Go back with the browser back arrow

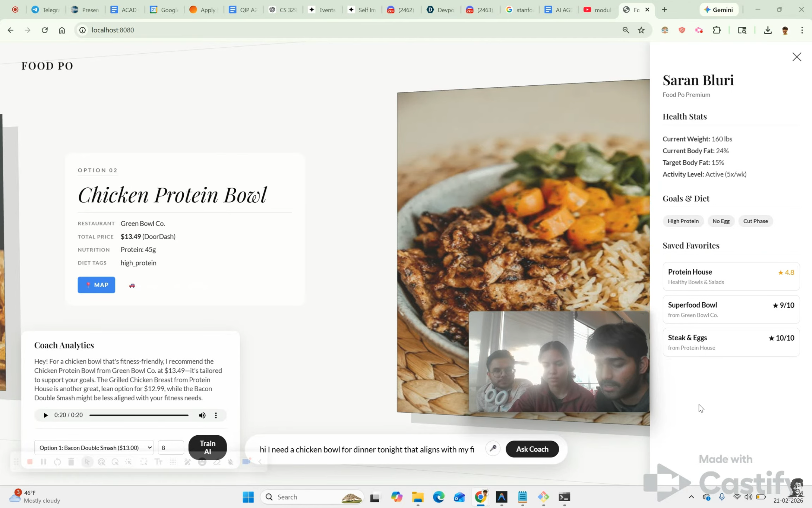[x=10, y=30]
